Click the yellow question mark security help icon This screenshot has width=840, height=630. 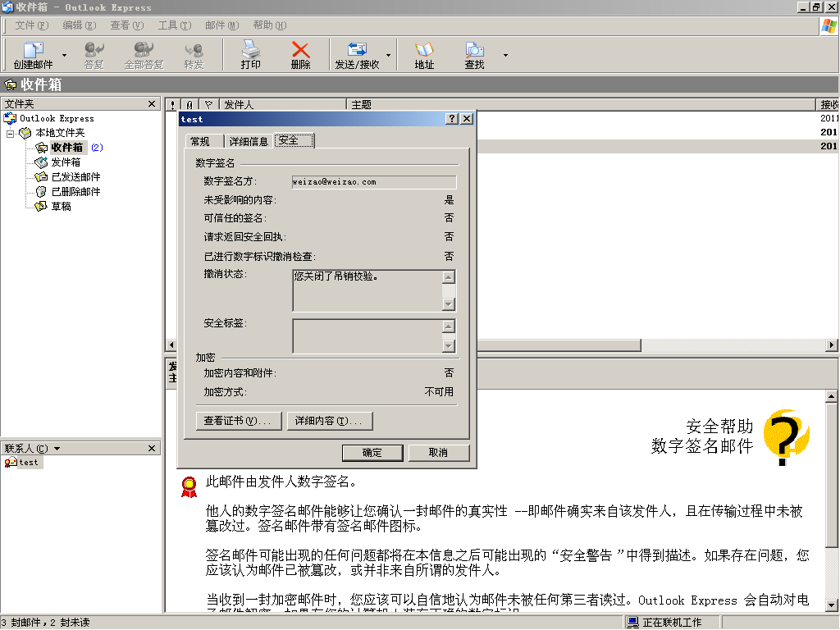point(787,437)
